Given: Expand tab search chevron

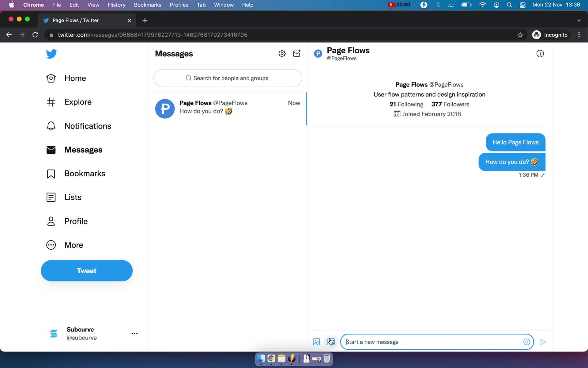Looking at the screenshot, I should [579, 20].
